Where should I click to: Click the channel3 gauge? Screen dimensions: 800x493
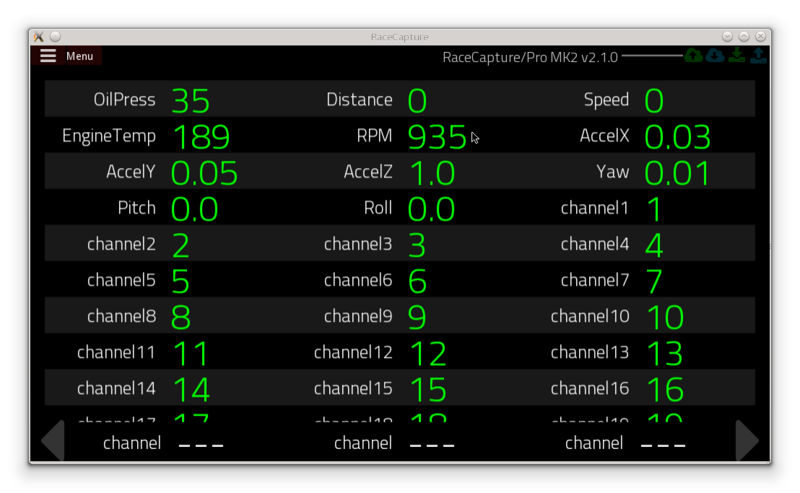pos(400,244)
